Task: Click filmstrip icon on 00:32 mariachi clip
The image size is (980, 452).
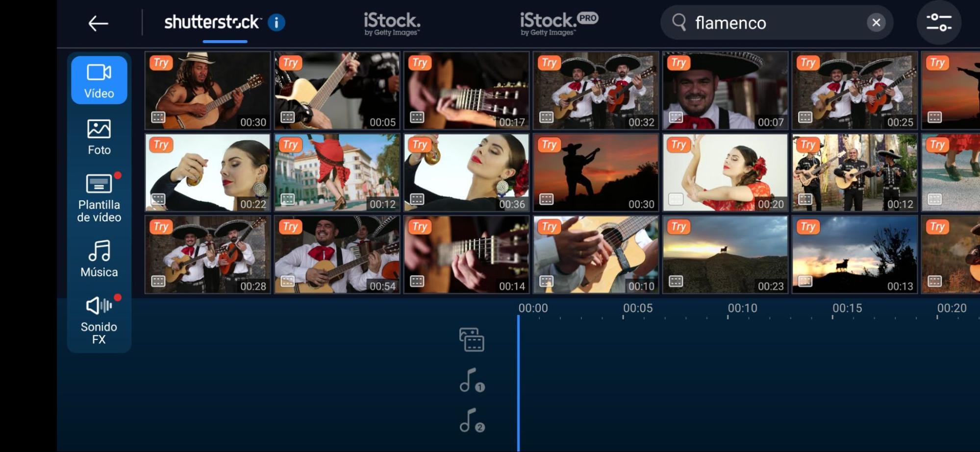Action: click(547, 117)
